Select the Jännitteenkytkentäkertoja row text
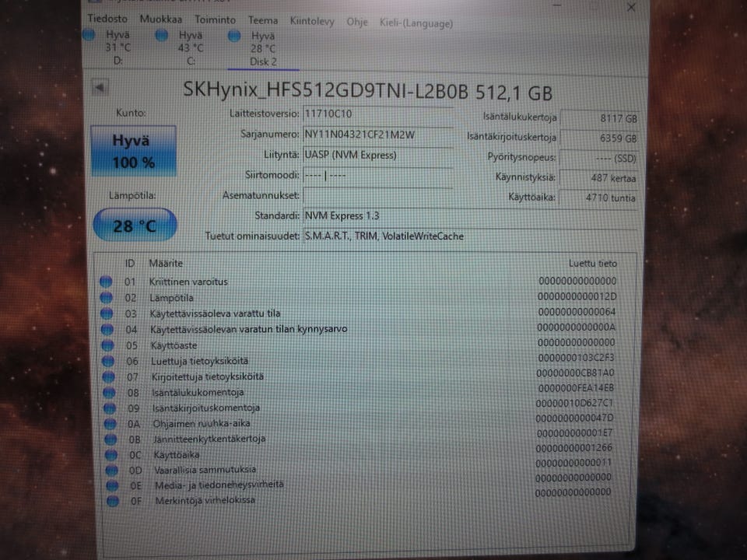The width and height of the screenshot is (747, 560). pos(209,439)
